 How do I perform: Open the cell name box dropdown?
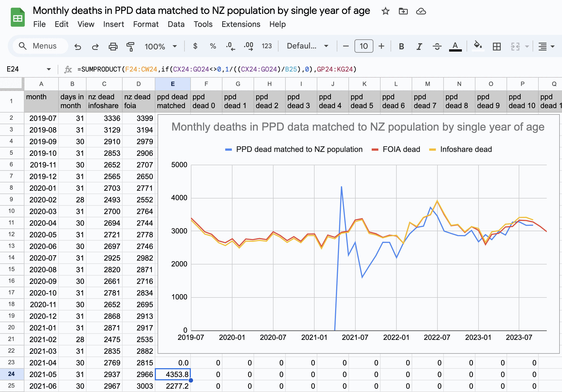pyautogui.click(x=49, y=69)
